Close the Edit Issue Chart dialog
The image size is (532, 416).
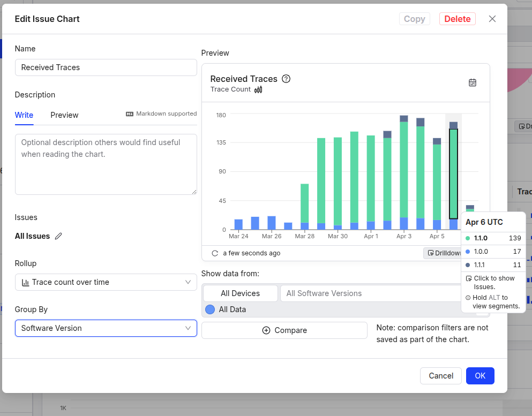492,19
